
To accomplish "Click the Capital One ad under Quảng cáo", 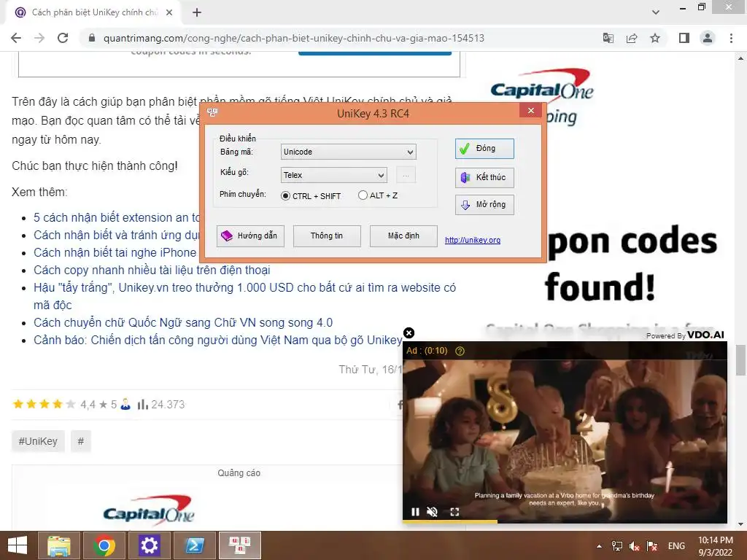I will [x=149, y=510].
